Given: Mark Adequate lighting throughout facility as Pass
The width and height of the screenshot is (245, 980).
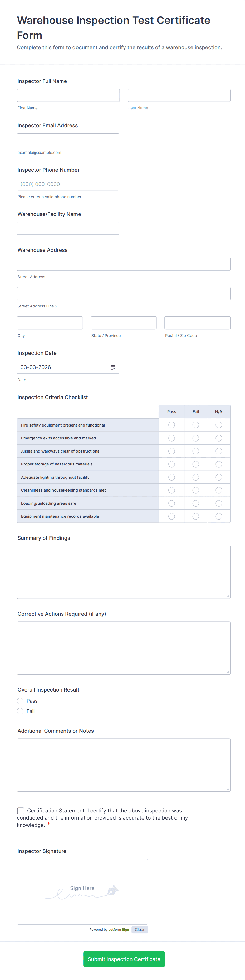Looking at the screenshot, I should tap(171, 477).
